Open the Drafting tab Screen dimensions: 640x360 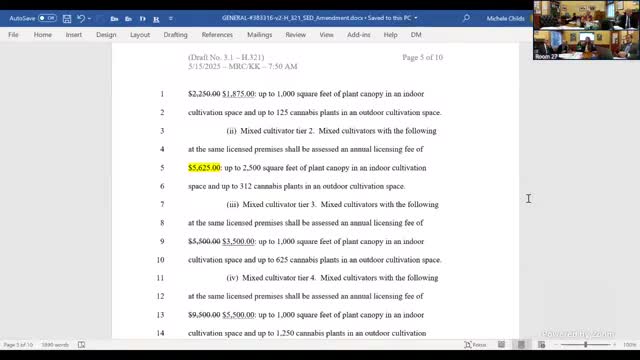pyautogui.click(x=176, y=35)
